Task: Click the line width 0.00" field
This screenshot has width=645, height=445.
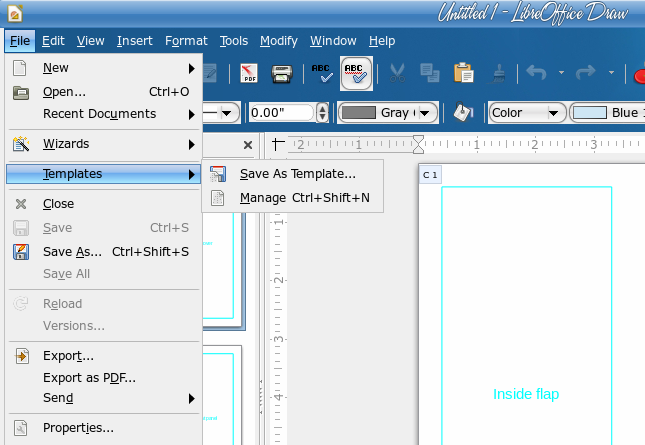Action: [282, 113]
